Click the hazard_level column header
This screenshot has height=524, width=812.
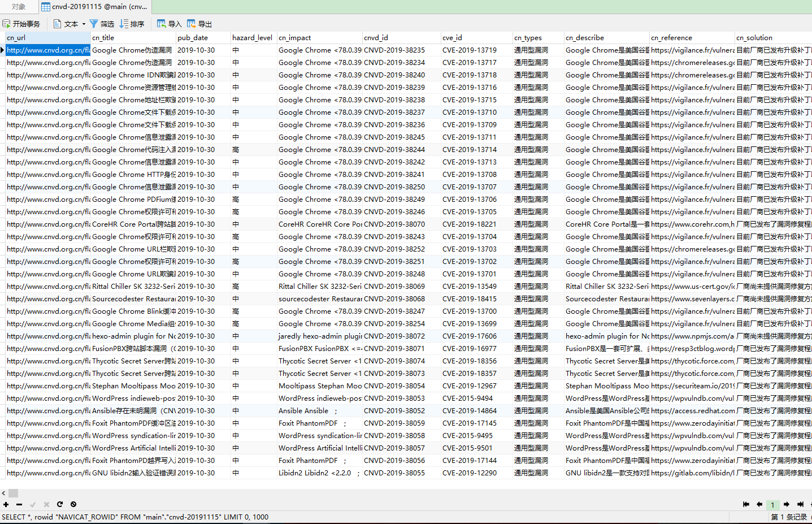[254, 38]
